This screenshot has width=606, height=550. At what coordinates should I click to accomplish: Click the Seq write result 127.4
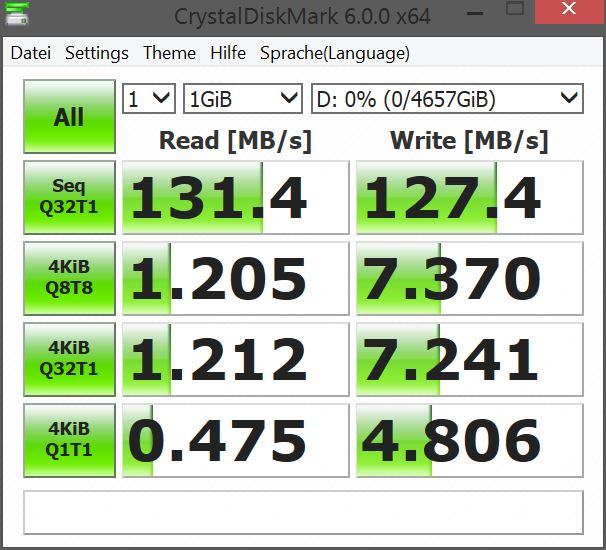pos(470,198)
